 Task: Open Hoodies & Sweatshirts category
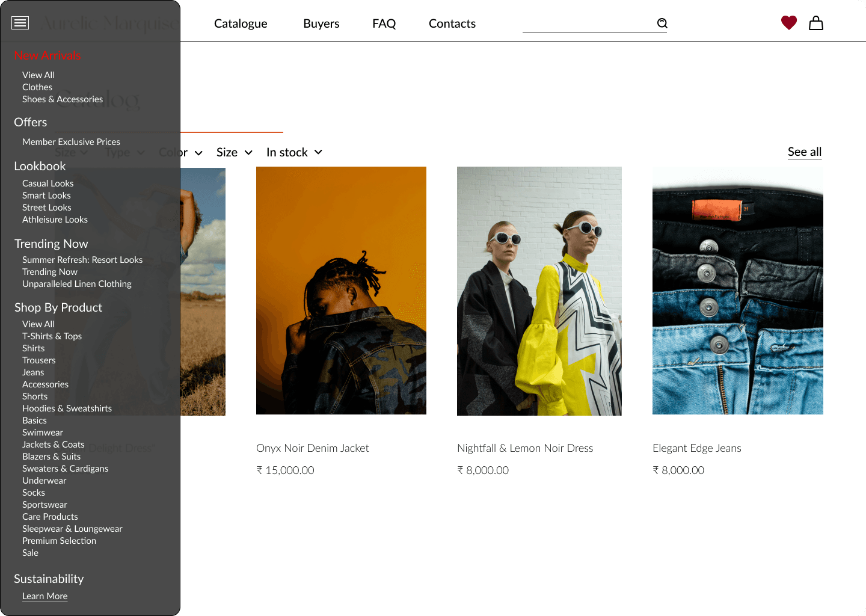(x=67, y=408)
